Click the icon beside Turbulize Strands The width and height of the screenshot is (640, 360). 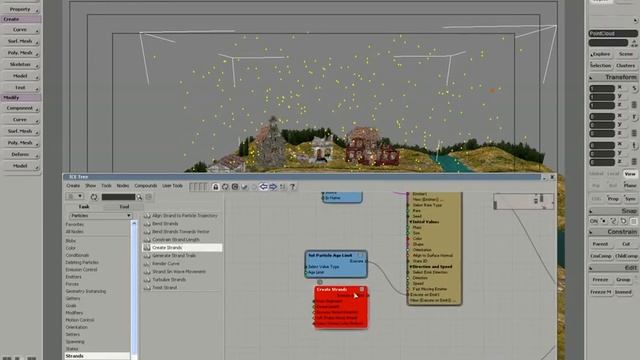tap(147, 280)
